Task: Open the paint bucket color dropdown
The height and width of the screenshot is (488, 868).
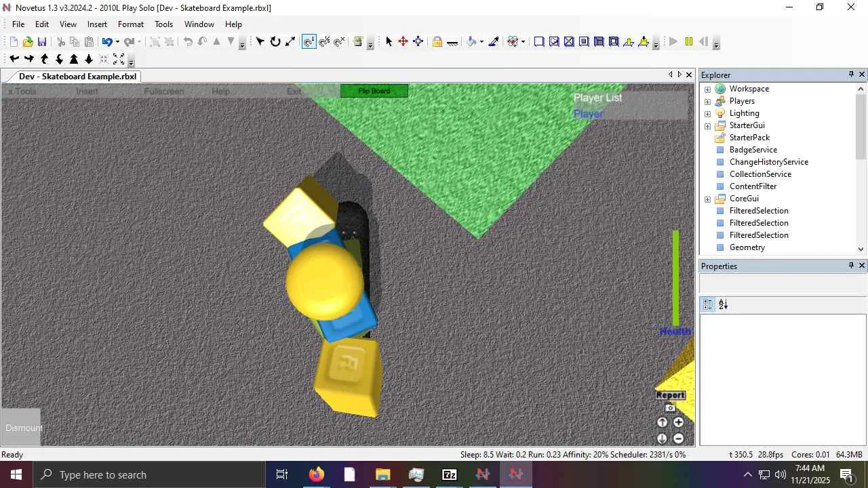Action: (481, 42)
